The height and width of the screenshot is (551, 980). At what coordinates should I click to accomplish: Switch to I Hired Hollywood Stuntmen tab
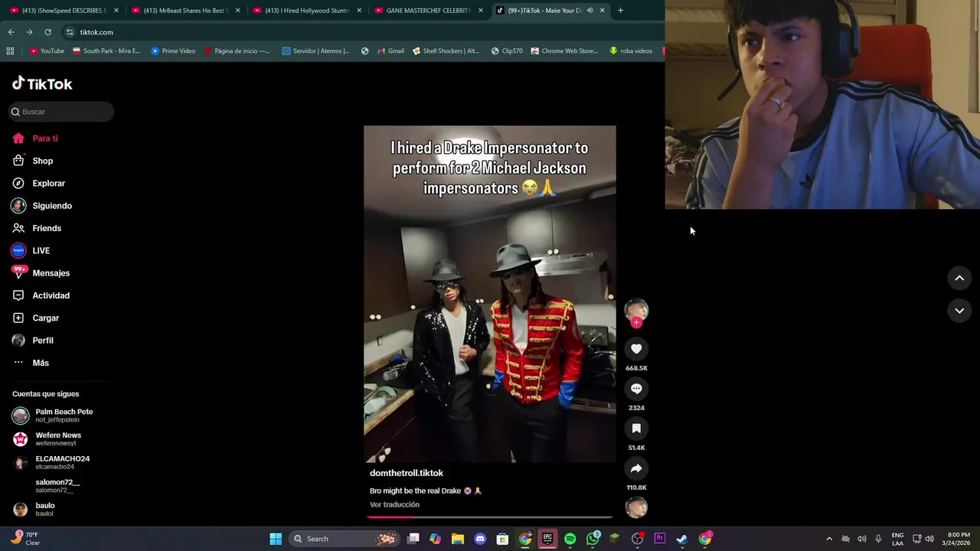pos(307,11)
